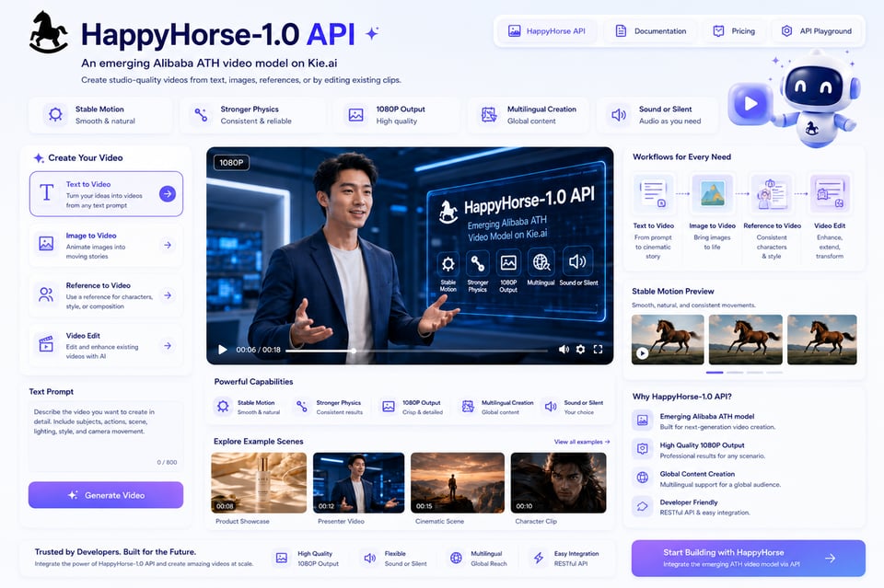Click the filled arrow on Text to Video
This screenshot has height=588, width=884.
click(168, 194)
